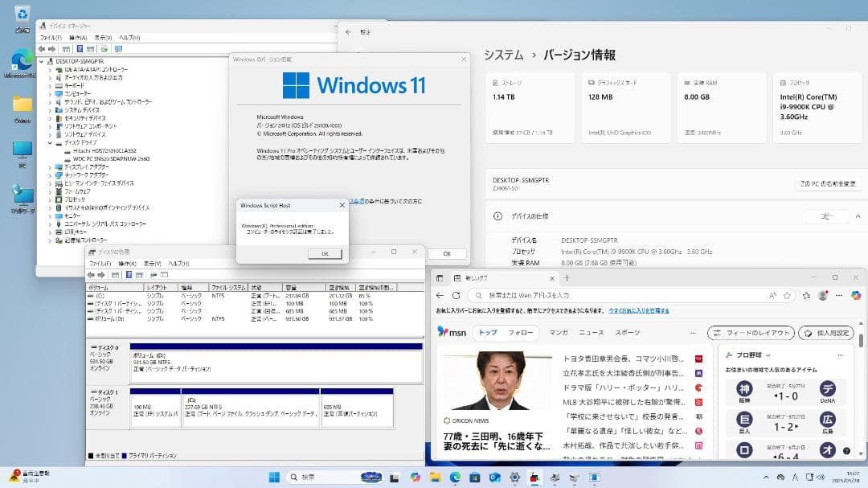The height and width of the screenshot is (488, 868).
Task: Open the Edge profile avatar icon
Action: [x=822, y=295]
